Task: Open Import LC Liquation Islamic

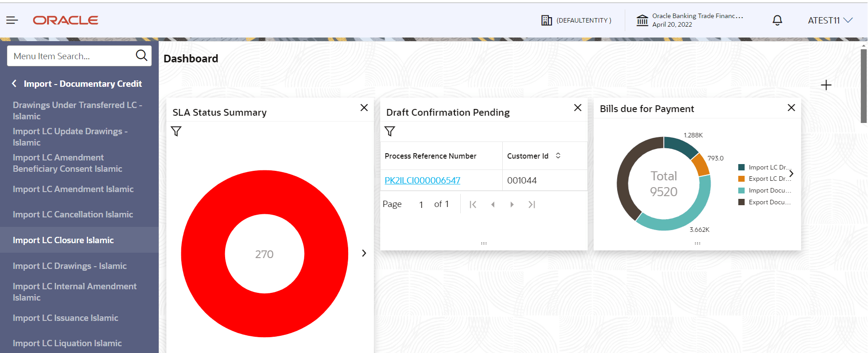Action: [67, 343]
